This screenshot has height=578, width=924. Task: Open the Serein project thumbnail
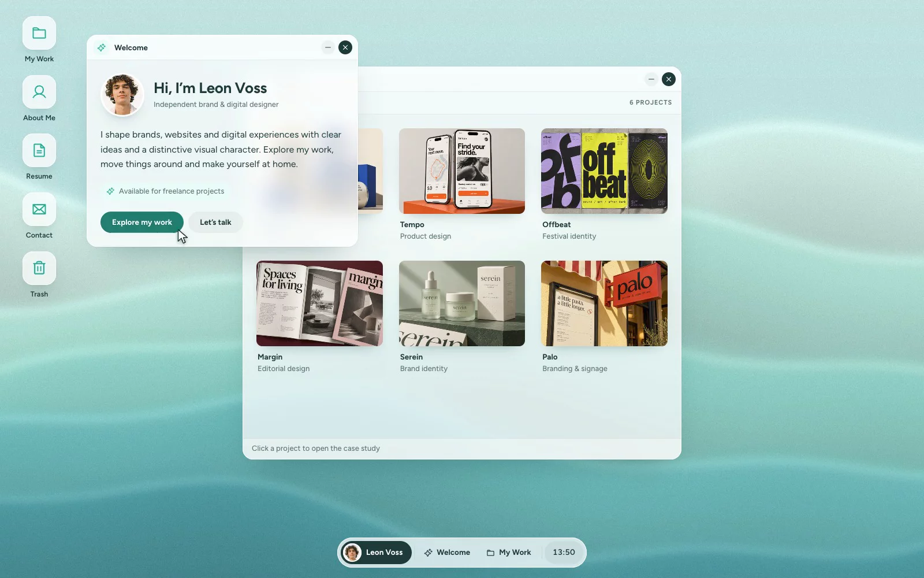pos(462,303)
